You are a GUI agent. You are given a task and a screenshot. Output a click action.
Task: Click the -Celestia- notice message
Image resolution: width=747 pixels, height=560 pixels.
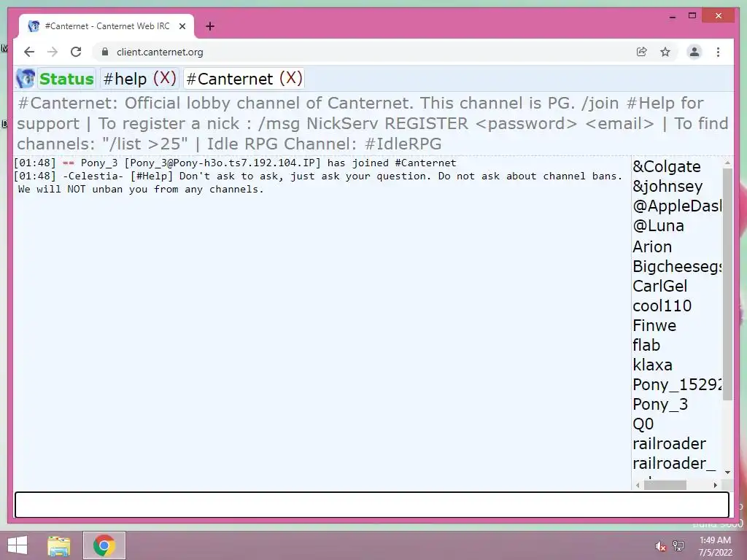point(318,182)
